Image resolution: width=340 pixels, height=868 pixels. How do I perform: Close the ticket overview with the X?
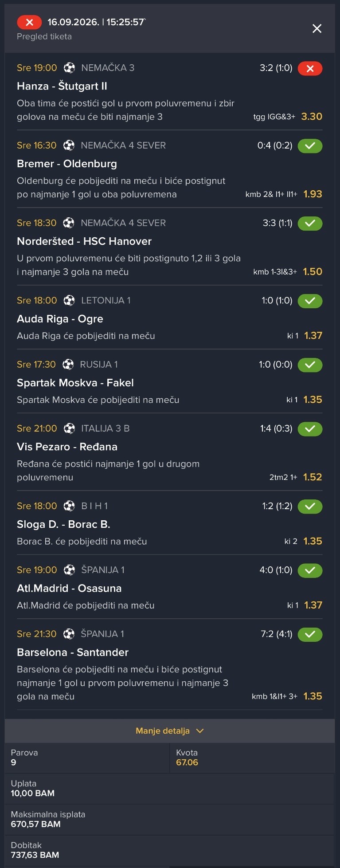317,28
